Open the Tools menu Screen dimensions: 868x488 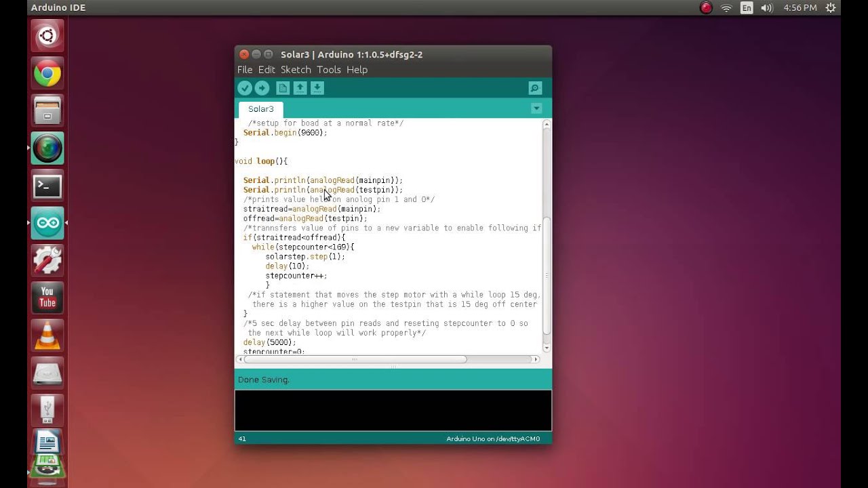[x=329, y=70]
